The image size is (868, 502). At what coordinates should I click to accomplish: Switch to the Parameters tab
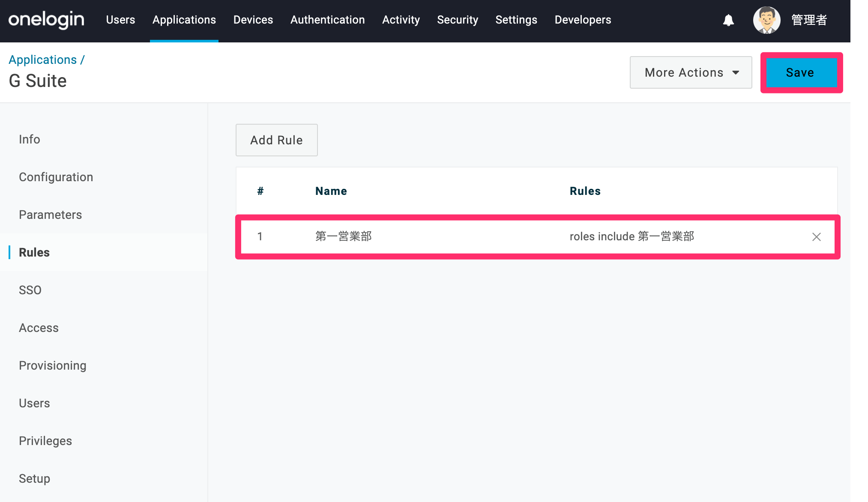51,215
